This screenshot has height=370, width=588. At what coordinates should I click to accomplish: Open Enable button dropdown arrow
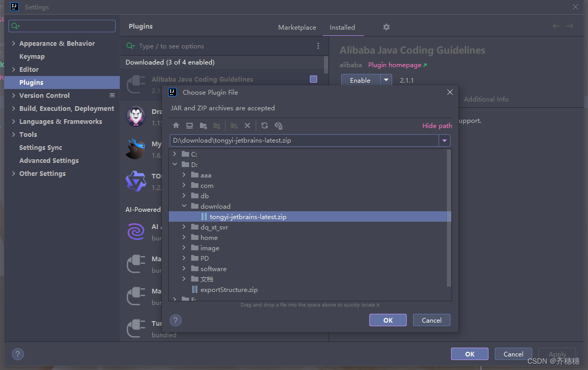[386, 80]
